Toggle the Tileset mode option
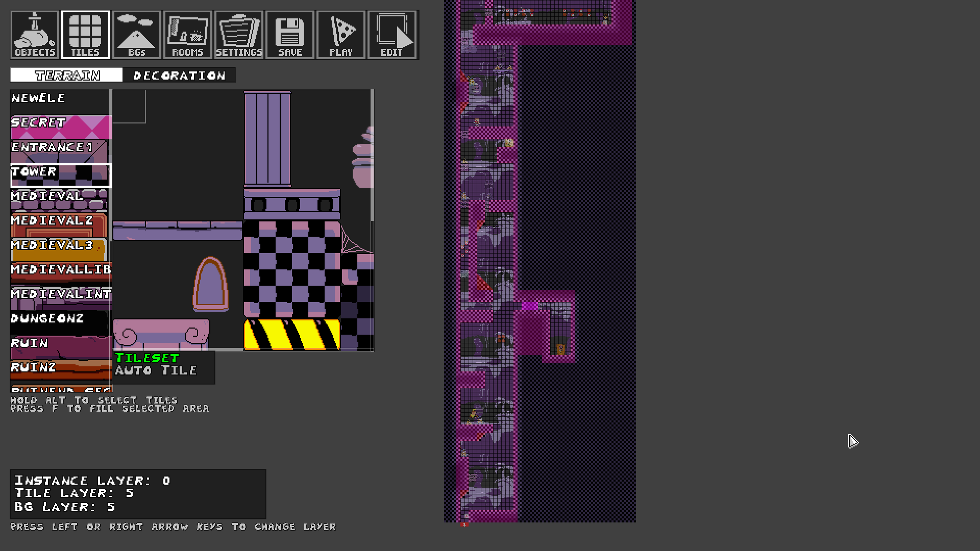 click(147, 358)
